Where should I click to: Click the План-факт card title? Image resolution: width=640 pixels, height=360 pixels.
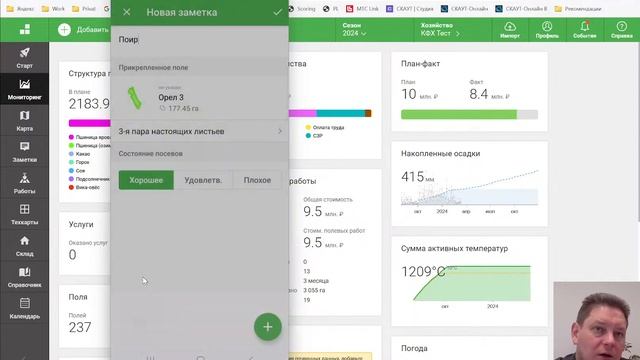tap(420, 64)
